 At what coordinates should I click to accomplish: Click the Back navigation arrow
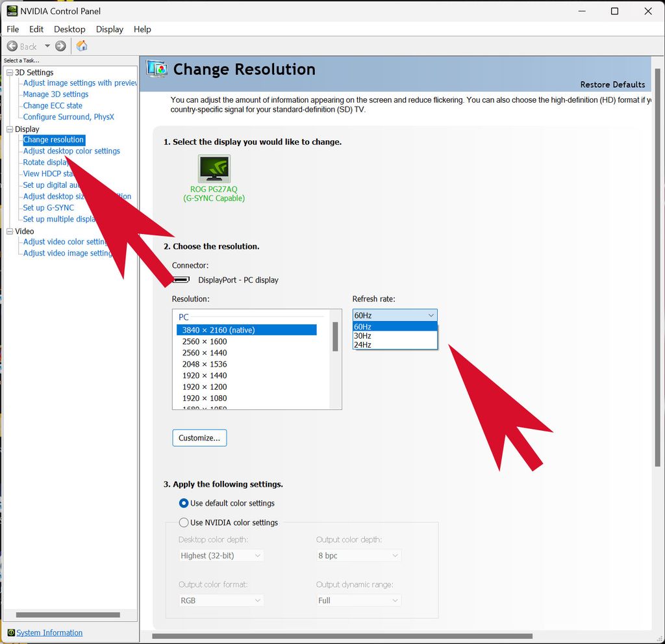click(x=13, y=45)
